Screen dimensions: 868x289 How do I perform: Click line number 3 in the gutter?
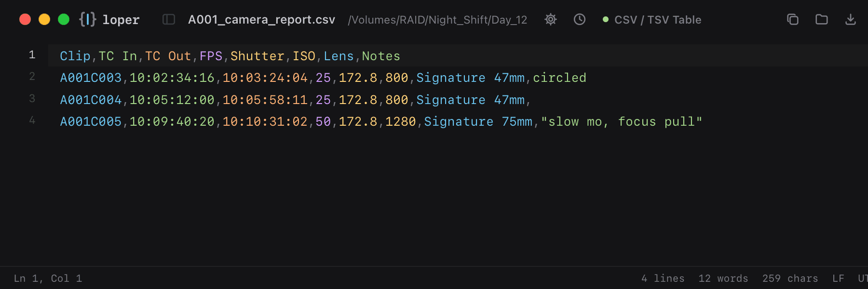tap(32, 99)
